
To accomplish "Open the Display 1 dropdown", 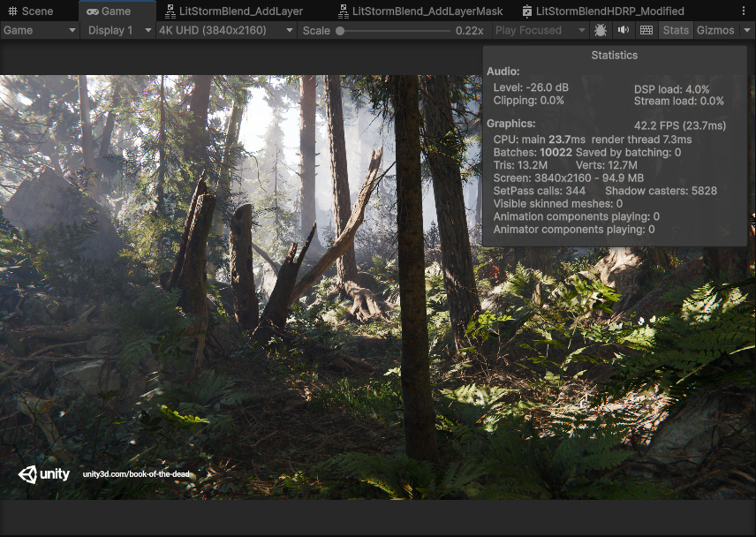I will click(x=115, y=30).
